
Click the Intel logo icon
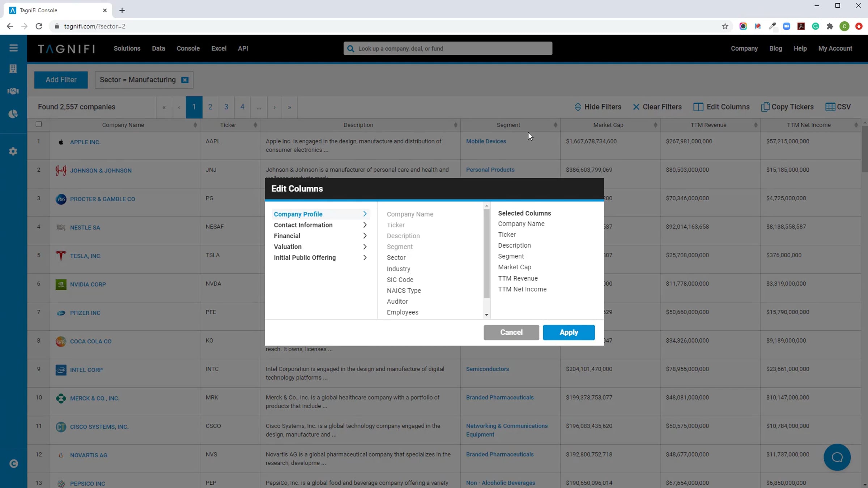(61, 370)
